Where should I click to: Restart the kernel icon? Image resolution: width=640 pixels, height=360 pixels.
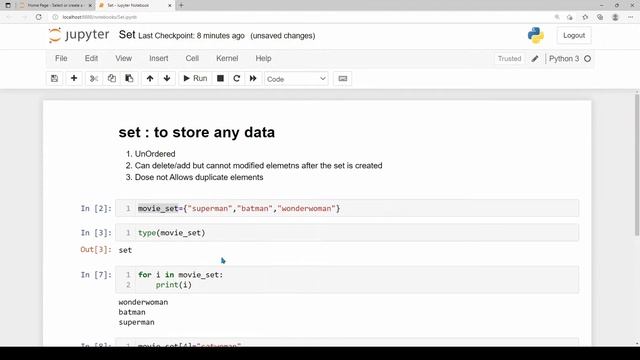[x=236, y=78]
